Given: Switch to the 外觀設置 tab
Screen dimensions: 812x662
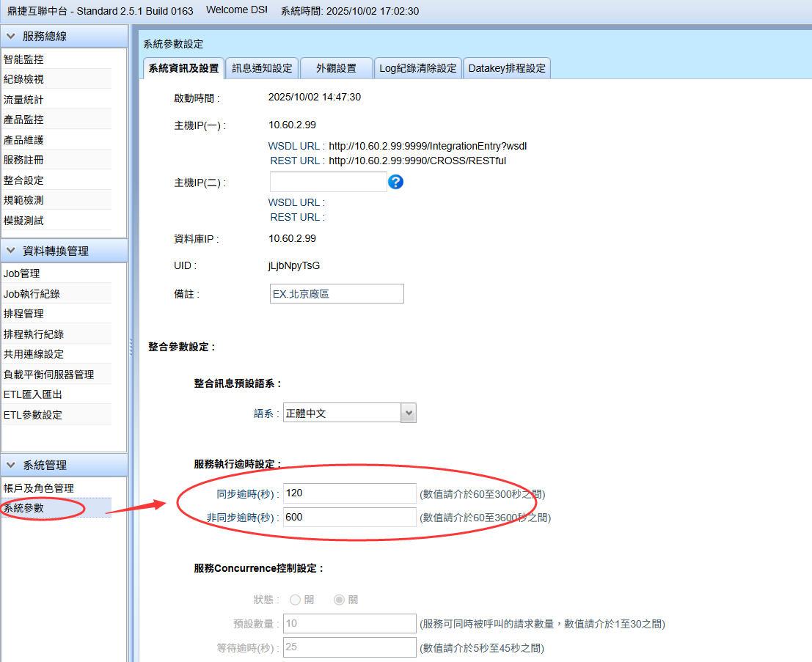Looking at the screenshot, I should 336,68.
